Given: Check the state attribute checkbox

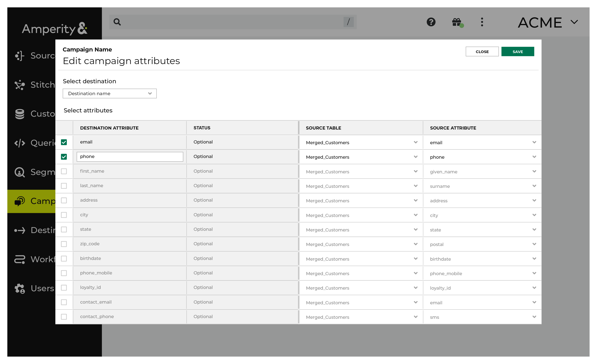Looking at the screenshot, I should click(64, 229).
